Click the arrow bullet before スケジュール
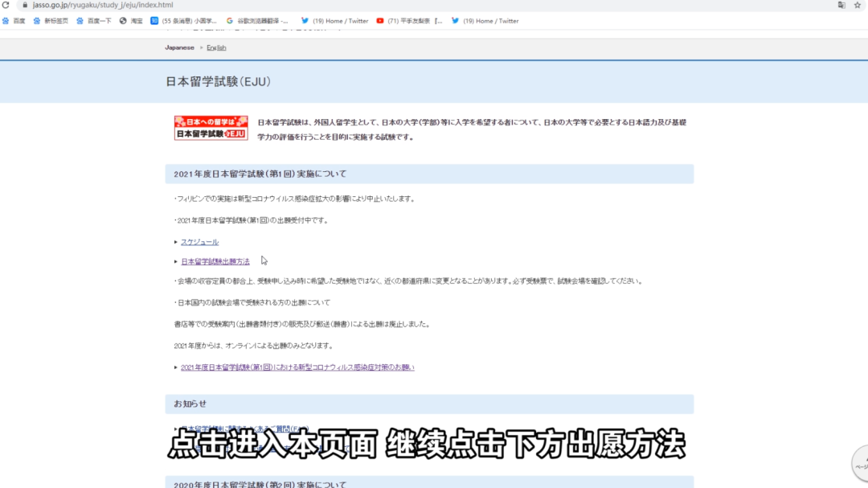Viewport: 868px width, 488px height. (176, 242)
